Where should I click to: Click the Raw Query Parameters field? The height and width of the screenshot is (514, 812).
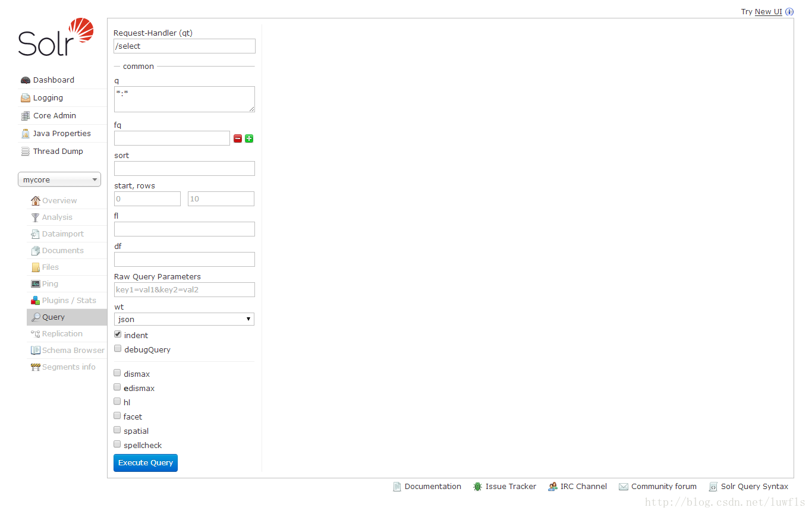[x=184, y=290]
